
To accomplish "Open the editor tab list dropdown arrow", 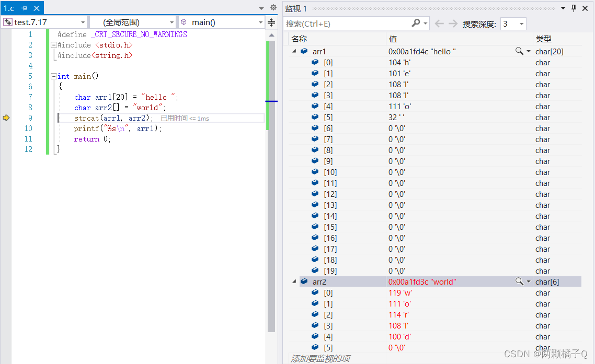I will (261, 8).
